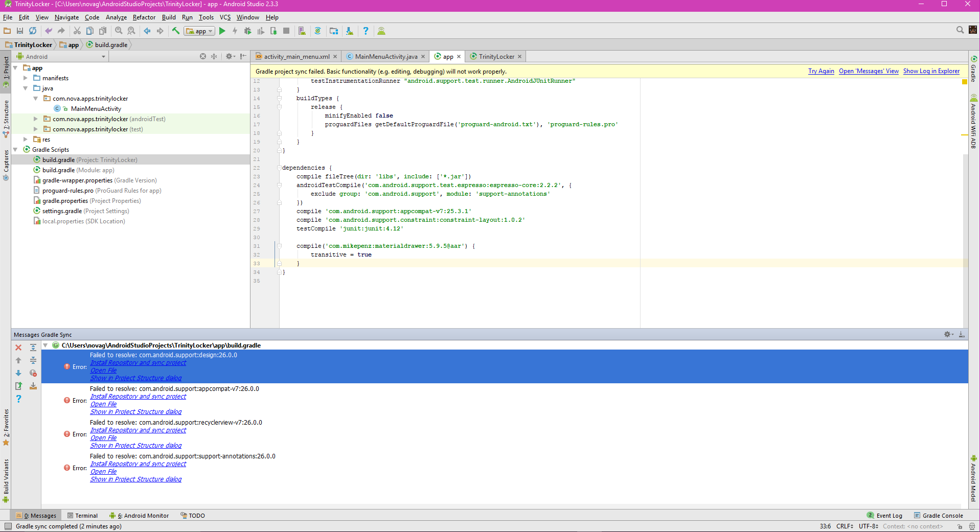This screenshot has height=532, width=980.
Task: Click the Show Log in Explorer link
Action: point(931,72)
